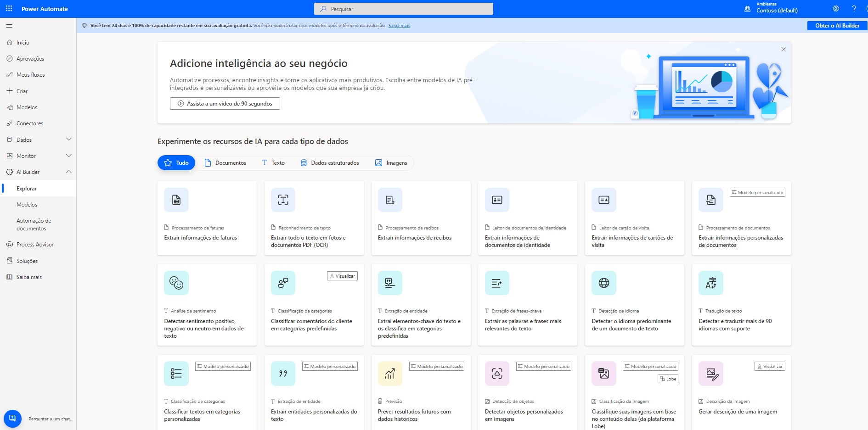The width and height of the screenshot is (868, 430).
Task: Open Soluções in the sidebar
Action: click(x=38, y=261)
